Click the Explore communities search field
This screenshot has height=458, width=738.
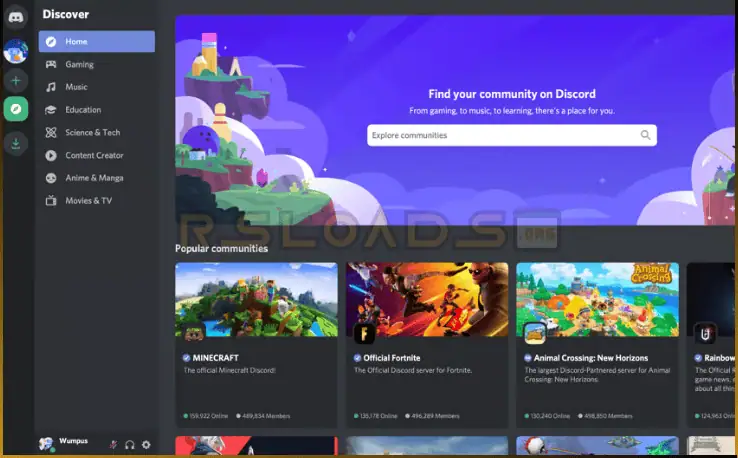[512, 135]
